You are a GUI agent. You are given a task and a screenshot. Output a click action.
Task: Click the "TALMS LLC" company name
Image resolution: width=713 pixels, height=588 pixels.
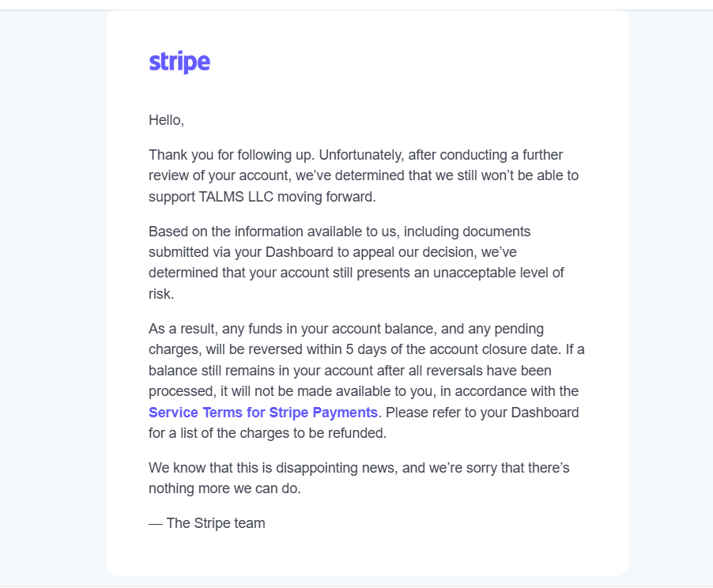point(236,197)
